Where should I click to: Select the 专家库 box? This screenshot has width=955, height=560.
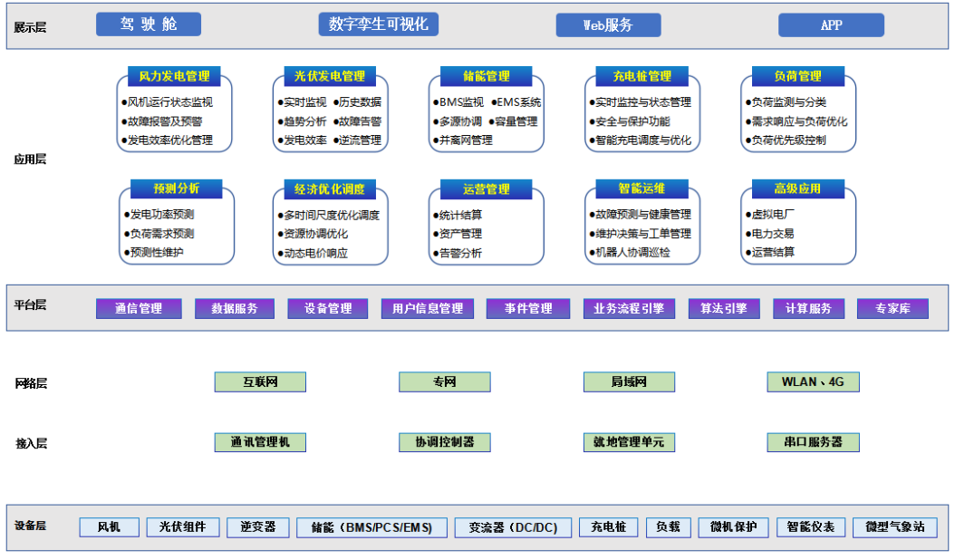point(892,309)
